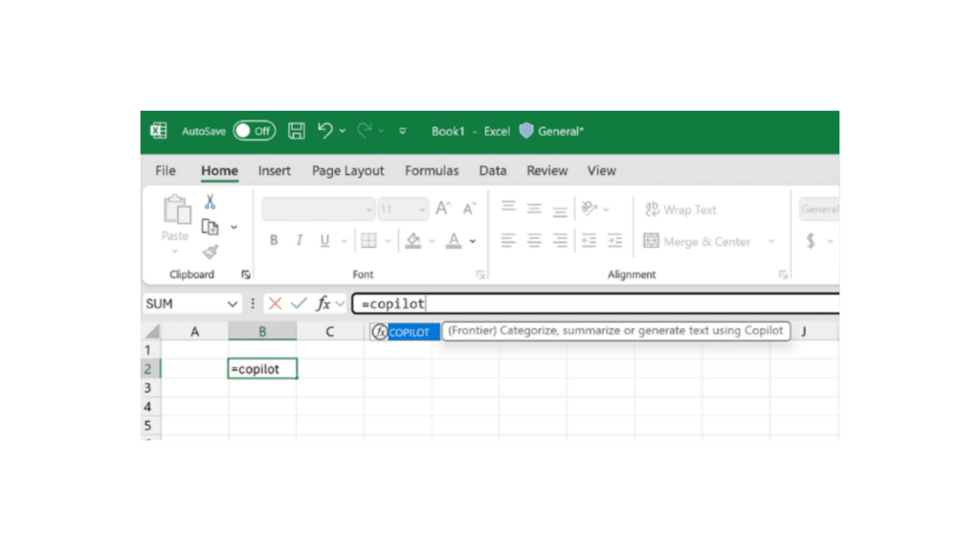Click the Copy icon
Viewport: 980px width, 551px height.
click(x=210, y=227)
